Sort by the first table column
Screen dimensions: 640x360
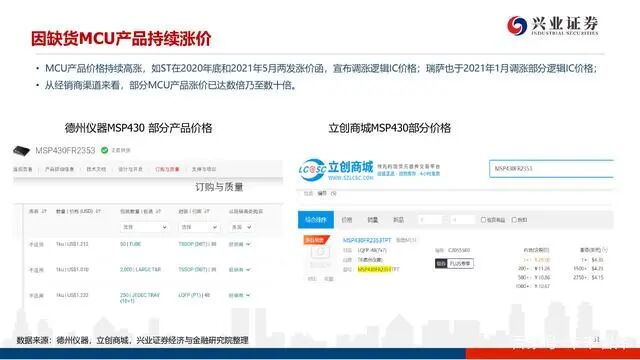coord(38,211)
